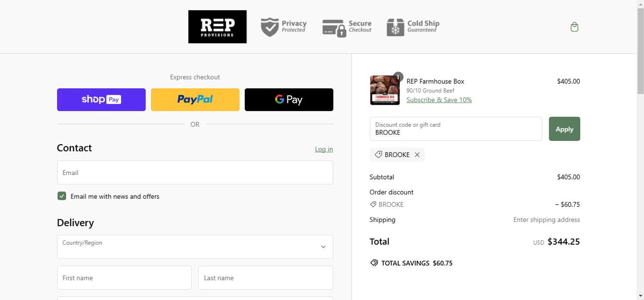Click the quantity badge on product image
Screen dimensions: 644x300
pyautogui.click(x=398, y=77)
